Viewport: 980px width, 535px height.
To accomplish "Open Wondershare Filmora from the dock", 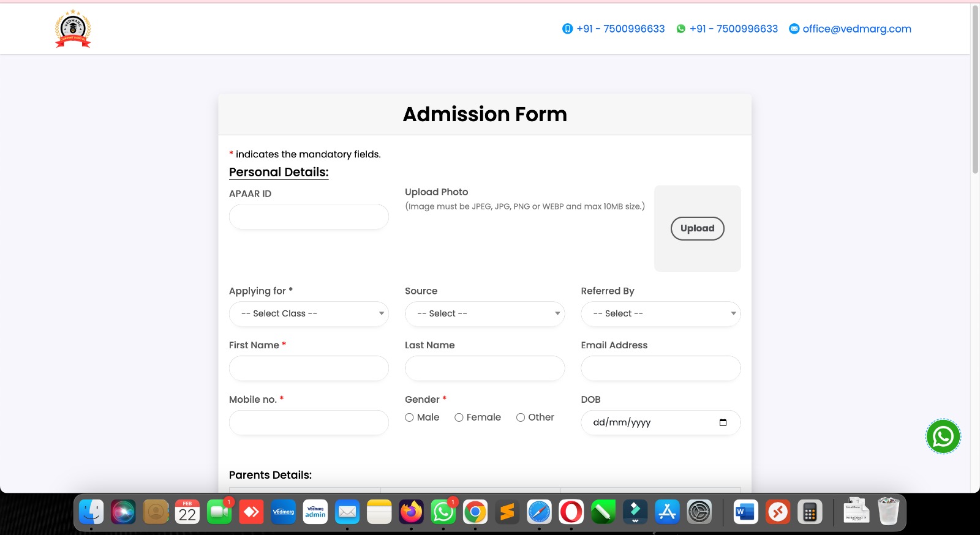I will [x=635, y=512].
